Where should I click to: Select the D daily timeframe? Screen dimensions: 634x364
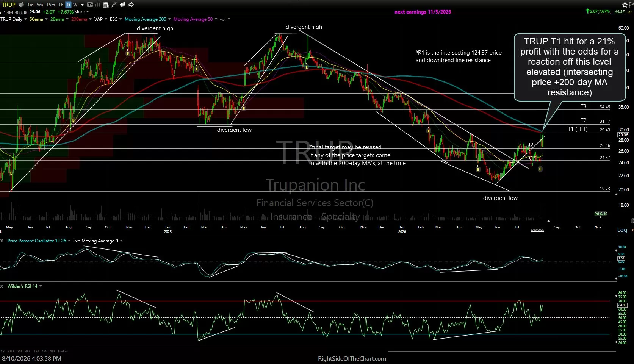pyautogui.click(x=68, y=5)
